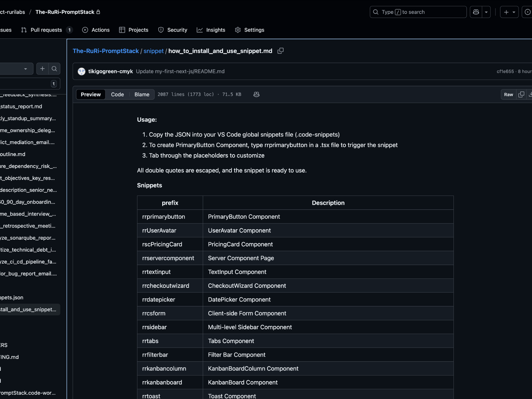The image size is (532, 399).
Task: Open Projects tab
Action: pos(134,30)
